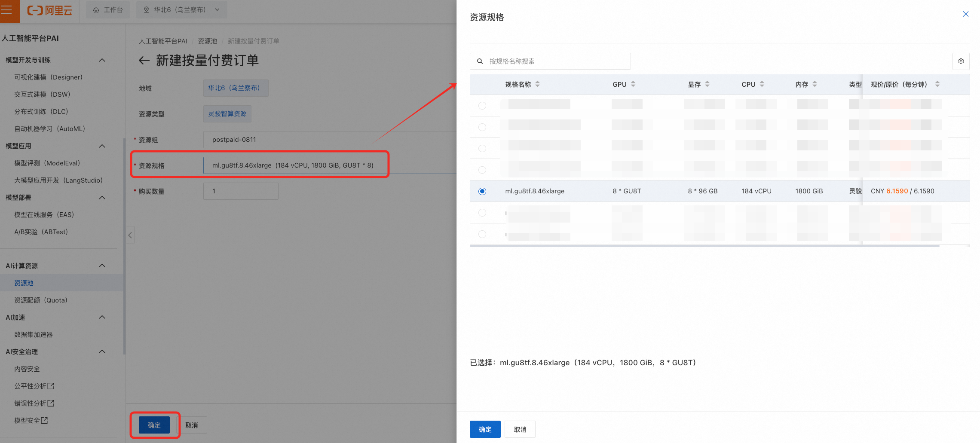The height and width of the screenshot is (443, 980).
Task: Select the ml.gu8tf.8.46xlarge radio button
Action: pyautogui.click(x=482, y=191)
